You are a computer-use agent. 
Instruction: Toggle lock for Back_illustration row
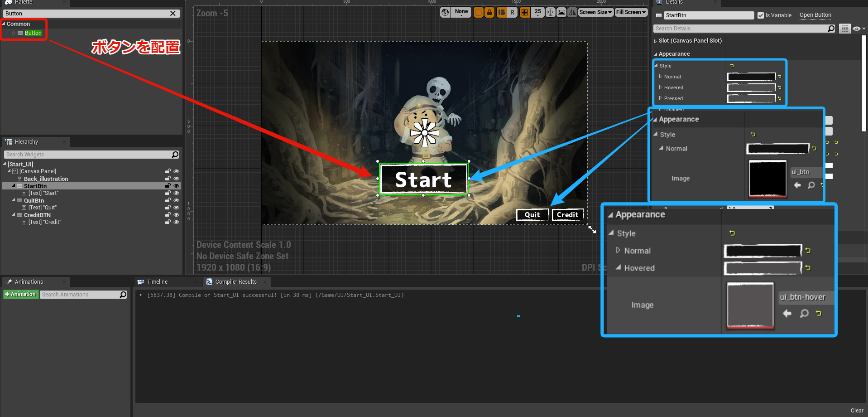[x=168, y=179]
